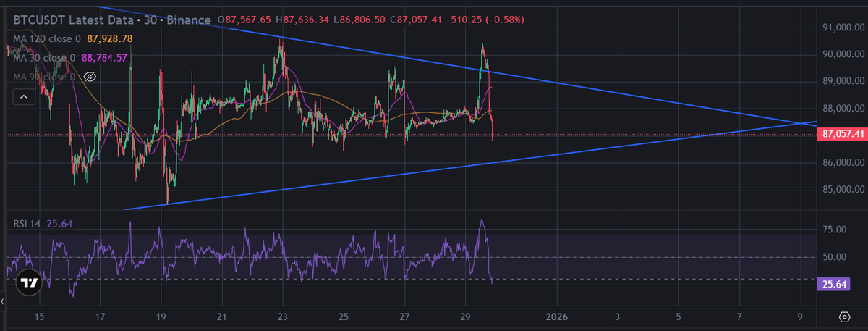Click the RSI 75.00 axis label
Viewport: 868px width, 331px height.
[833, 230]
